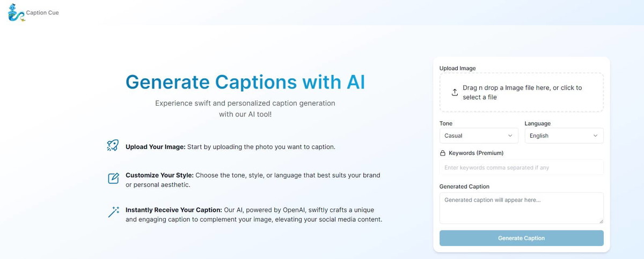Click the Caption Cue genie logo

[16, 12]
